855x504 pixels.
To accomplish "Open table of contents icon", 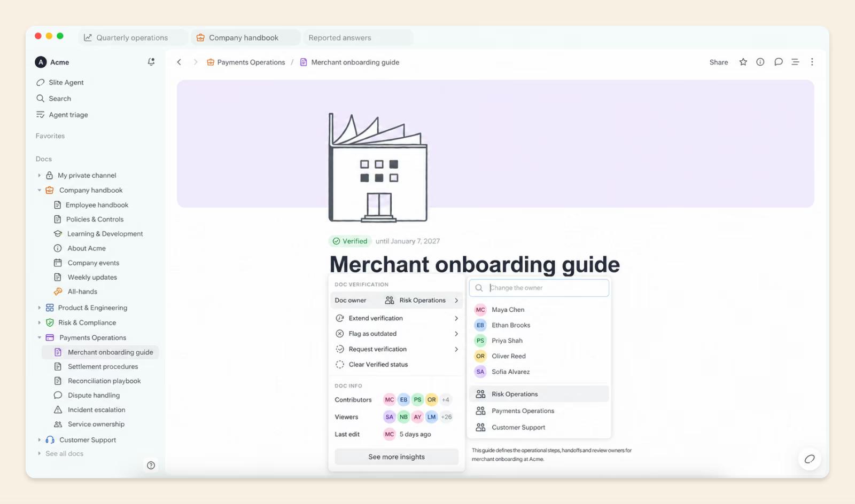I will (795, 62).
